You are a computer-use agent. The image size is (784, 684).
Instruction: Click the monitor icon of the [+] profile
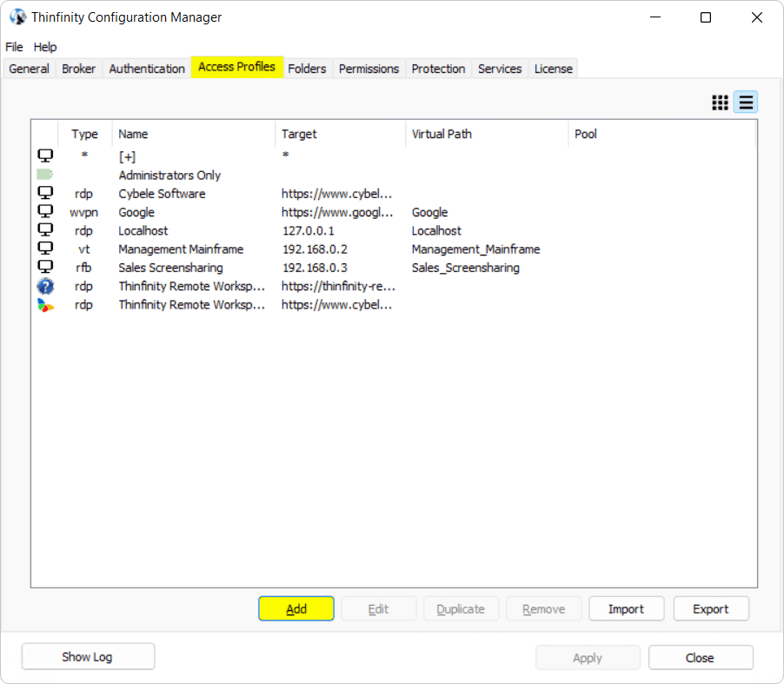tap(45, 156)
